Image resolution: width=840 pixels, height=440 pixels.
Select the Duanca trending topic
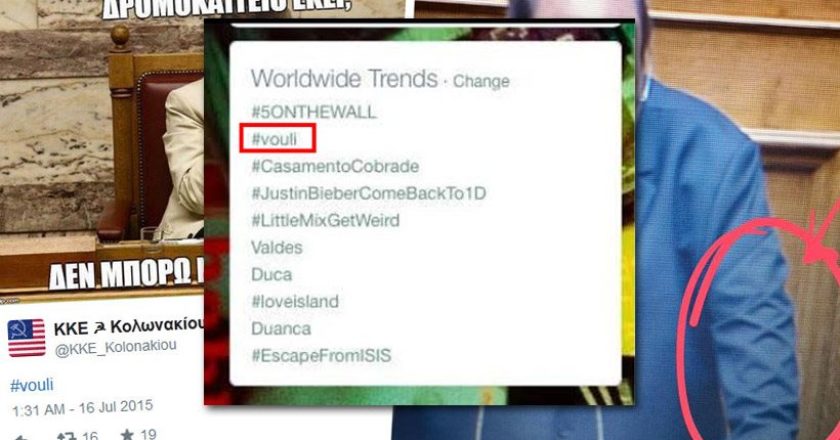(x=281, y=329)
